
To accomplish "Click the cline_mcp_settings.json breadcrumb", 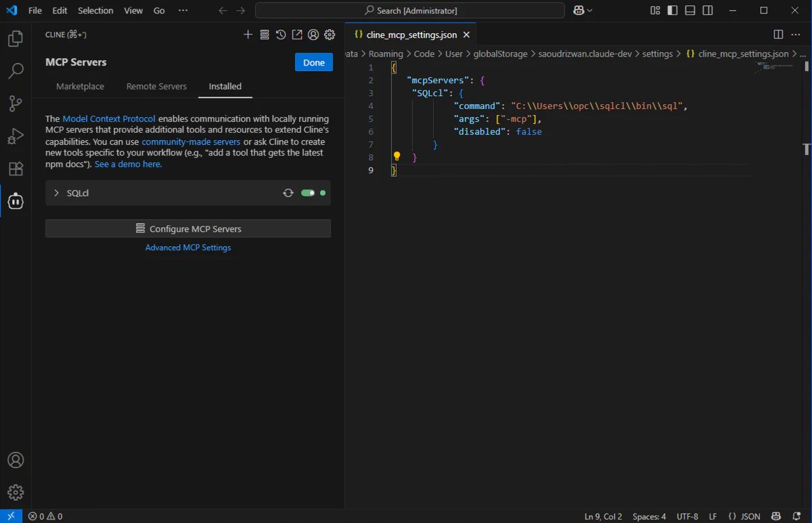I will tap(737, 53).
